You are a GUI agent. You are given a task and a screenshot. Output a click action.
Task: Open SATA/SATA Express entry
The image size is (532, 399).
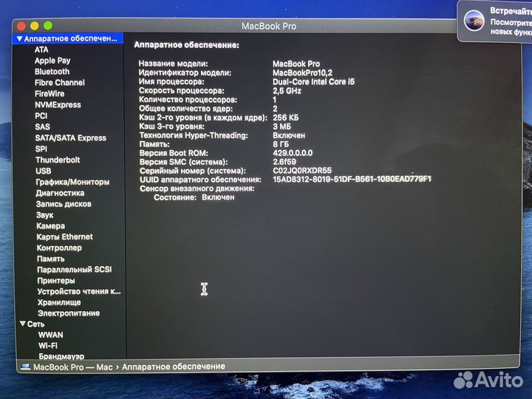pyautogui.click(x=71, y=137)
